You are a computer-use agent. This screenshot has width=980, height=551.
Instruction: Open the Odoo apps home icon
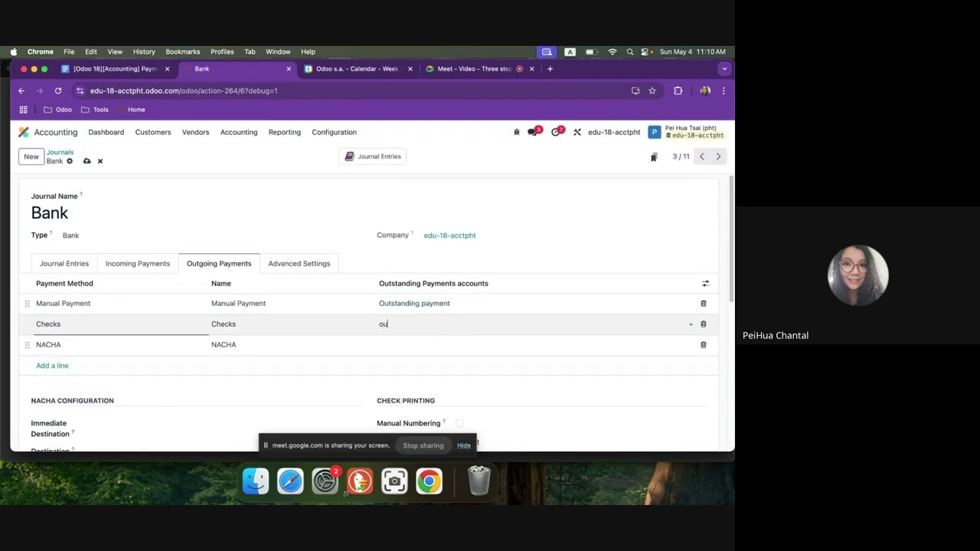pyautogui.click(x=24, y=132)
